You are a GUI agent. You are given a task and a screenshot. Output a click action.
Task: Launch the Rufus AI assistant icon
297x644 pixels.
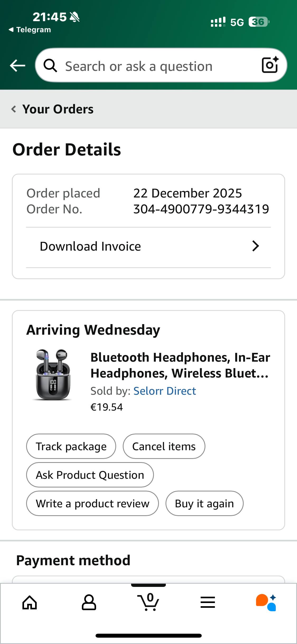[x=266, y=603]
